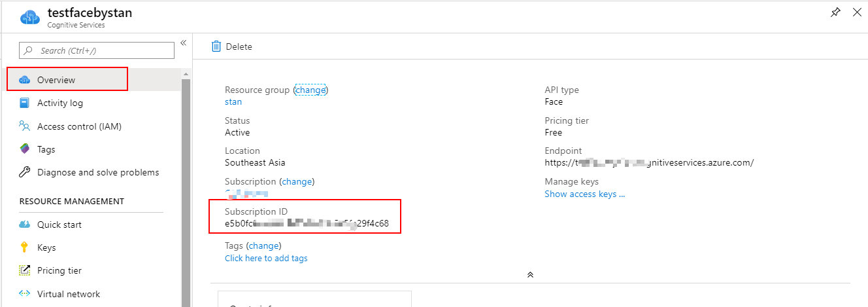Click the Delete trash can icon

pos(216,46)
